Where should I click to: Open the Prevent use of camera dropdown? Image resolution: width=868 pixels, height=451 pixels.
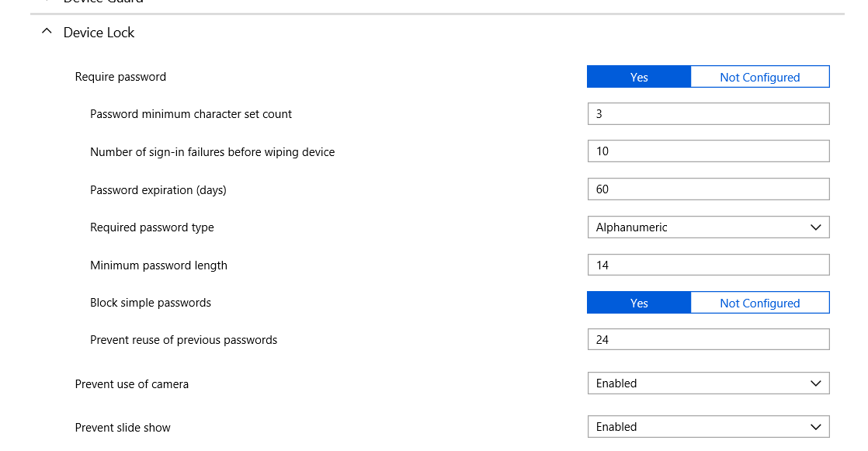pyautogui.click(x=708, y=383)
